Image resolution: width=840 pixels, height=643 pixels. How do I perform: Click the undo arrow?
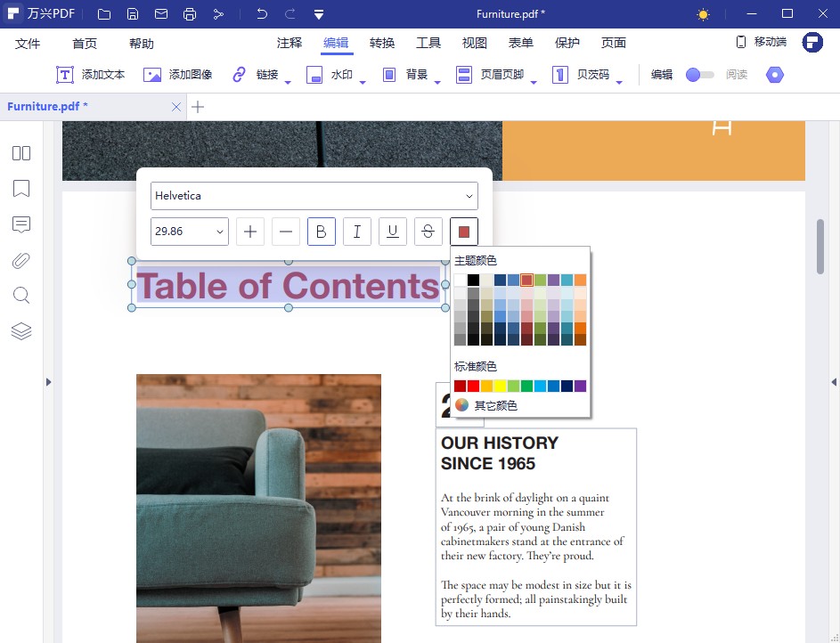click(261, 14)
